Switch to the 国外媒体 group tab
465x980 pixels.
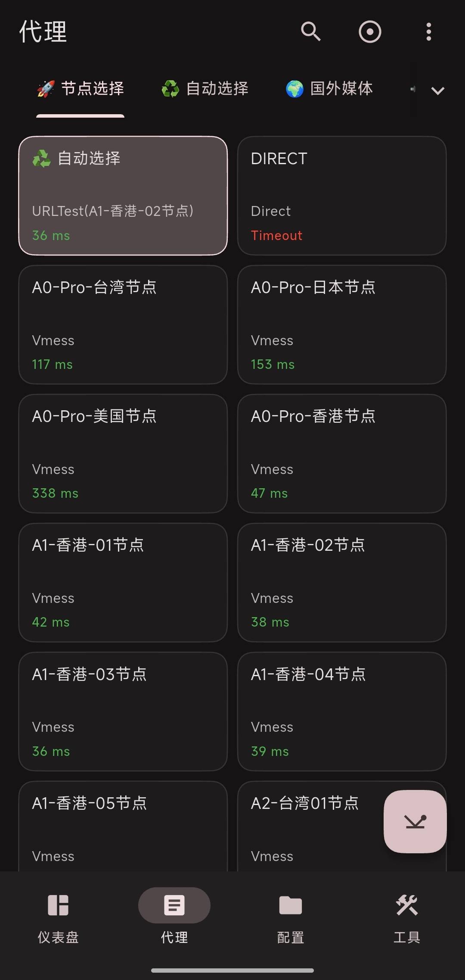329,89
